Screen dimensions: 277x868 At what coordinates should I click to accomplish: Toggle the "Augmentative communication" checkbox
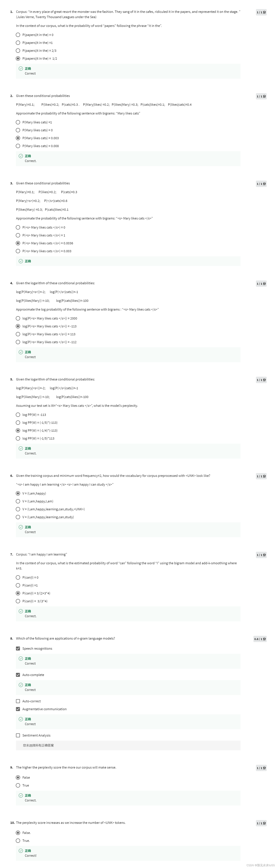point(18,709)
